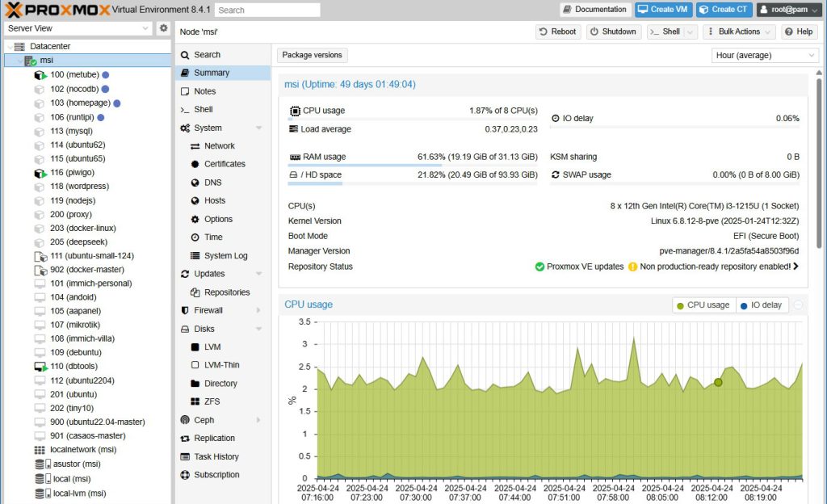This screenshot has width=827, height=504.
Task: Open the Shell button dropdown arrow
Action: [x=690, y=31]
